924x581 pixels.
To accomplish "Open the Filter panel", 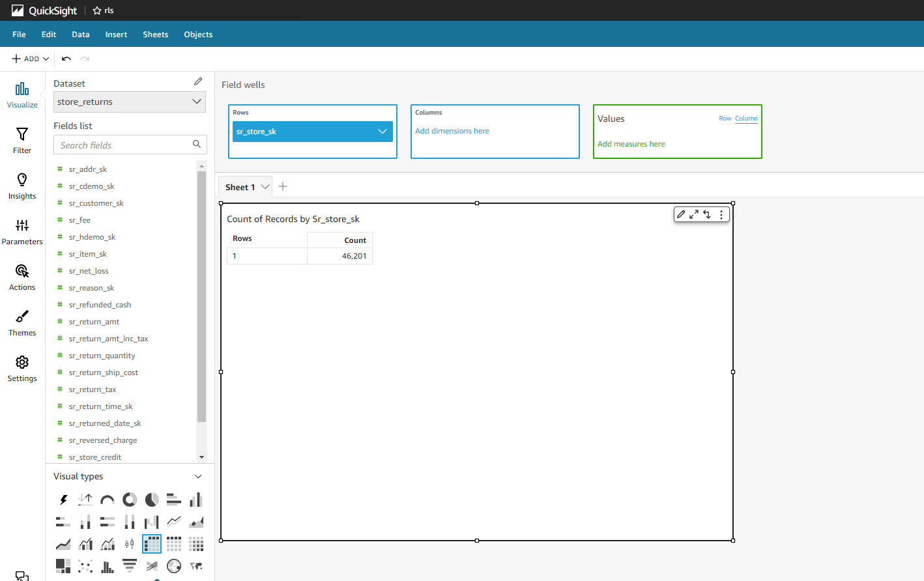I will [x=22, y=141].
